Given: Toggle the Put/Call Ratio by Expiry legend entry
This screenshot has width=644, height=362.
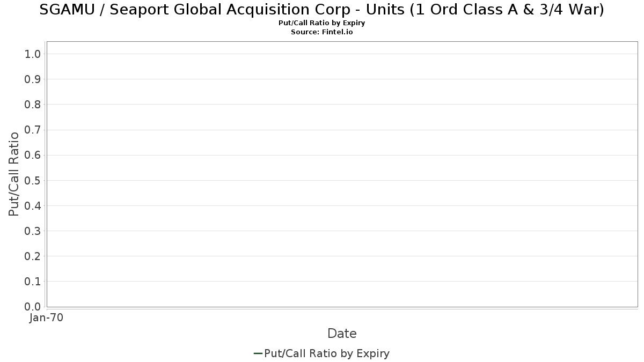Looking at the screenshot, I should pos(327,353).
